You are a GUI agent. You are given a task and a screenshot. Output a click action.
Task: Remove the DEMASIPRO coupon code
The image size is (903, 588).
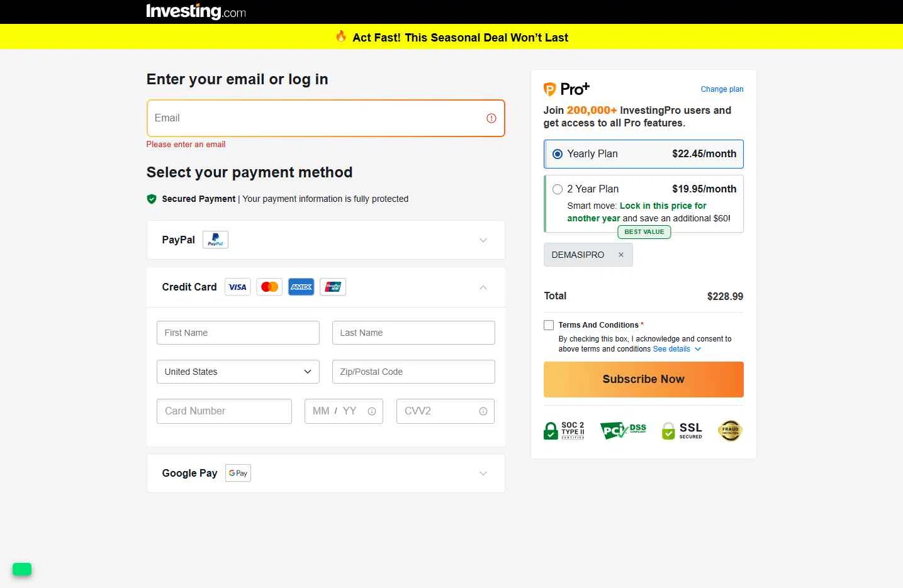pyautogui.click(x=621, y=255)
